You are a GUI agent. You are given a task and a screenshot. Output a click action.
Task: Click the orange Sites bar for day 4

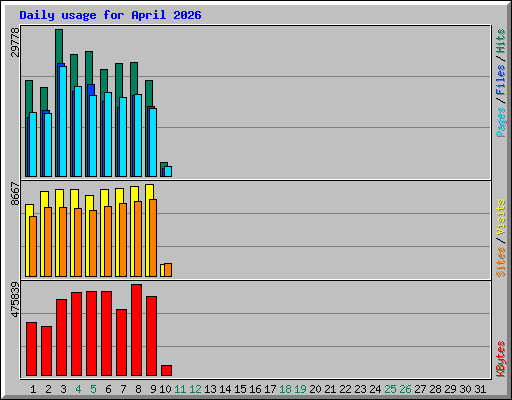(x=78, y=242)
